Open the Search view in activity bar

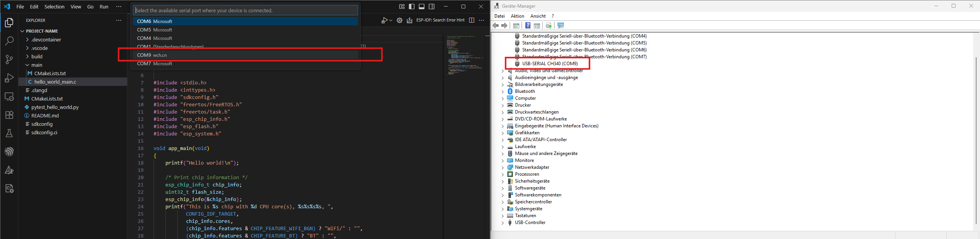[x=9, y=41]
